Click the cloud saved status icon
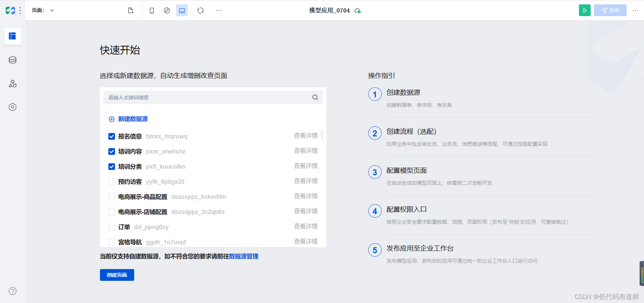 click(358, 11)
